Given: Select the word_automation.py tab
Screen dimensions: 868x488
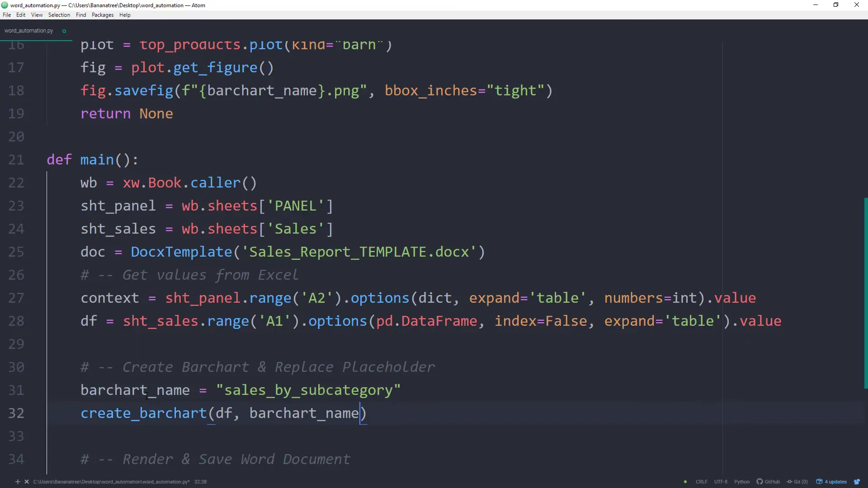Looking at the screenshot, I should coord(29,30).
